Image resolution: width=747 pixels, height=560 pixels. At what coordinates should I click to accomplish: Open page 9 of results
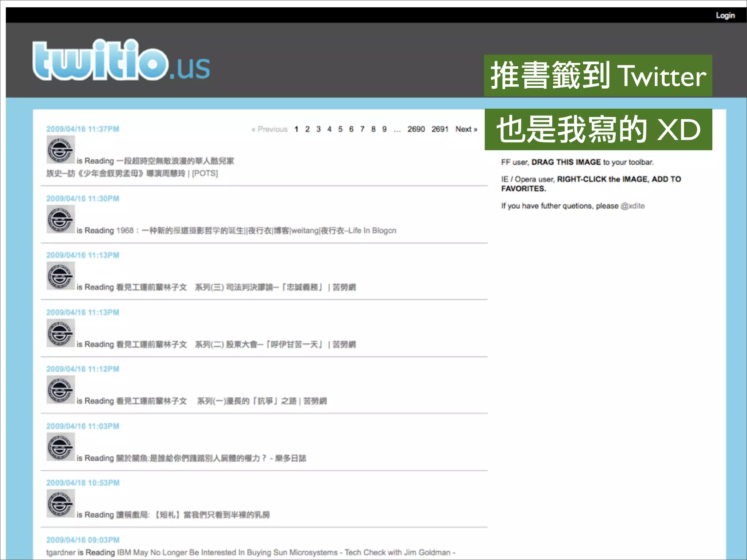click(x=384, y=129)
